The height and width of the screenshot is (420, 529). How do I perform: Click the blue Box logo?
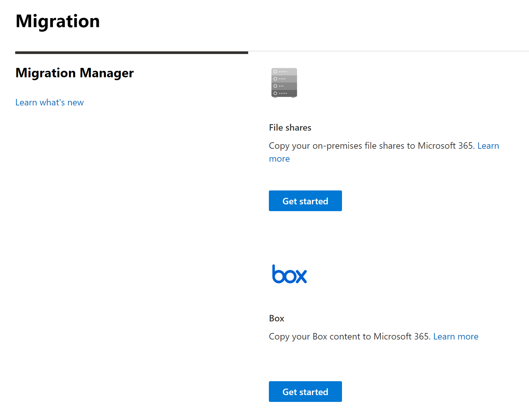click(289, 275)
